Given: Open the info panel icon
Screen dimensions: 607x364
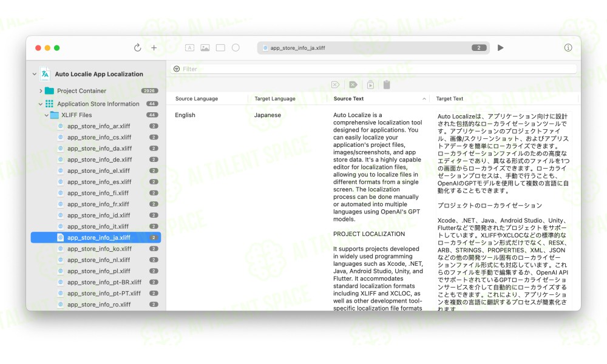Looking at the screenshot, I should coord(568,47).
